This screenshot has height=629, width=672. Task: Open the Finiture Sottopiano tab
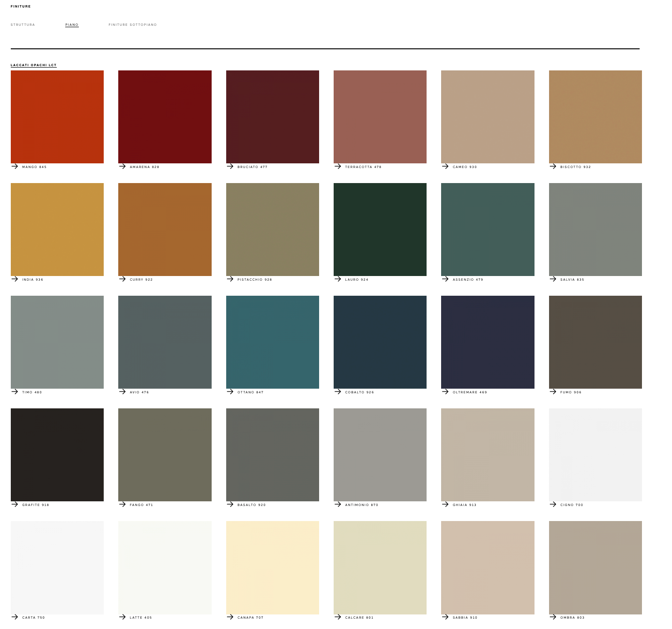[x=132, y=25]
